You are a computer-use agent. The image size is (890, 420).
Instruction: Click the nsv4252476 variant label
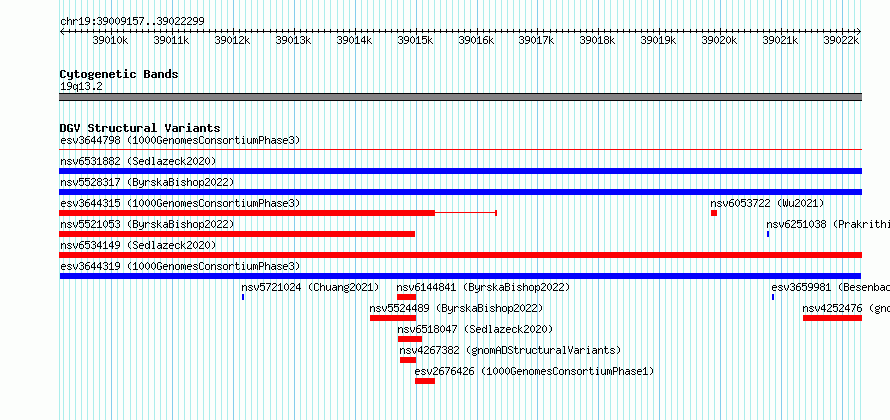pyautogui.click(x=846, y=309)
